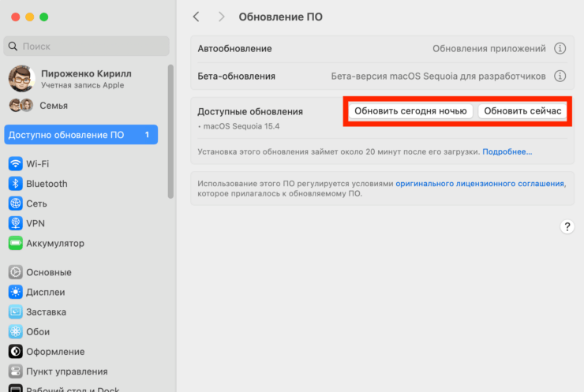Open Bluetooth settings label
584x392 pixels.
47,184
